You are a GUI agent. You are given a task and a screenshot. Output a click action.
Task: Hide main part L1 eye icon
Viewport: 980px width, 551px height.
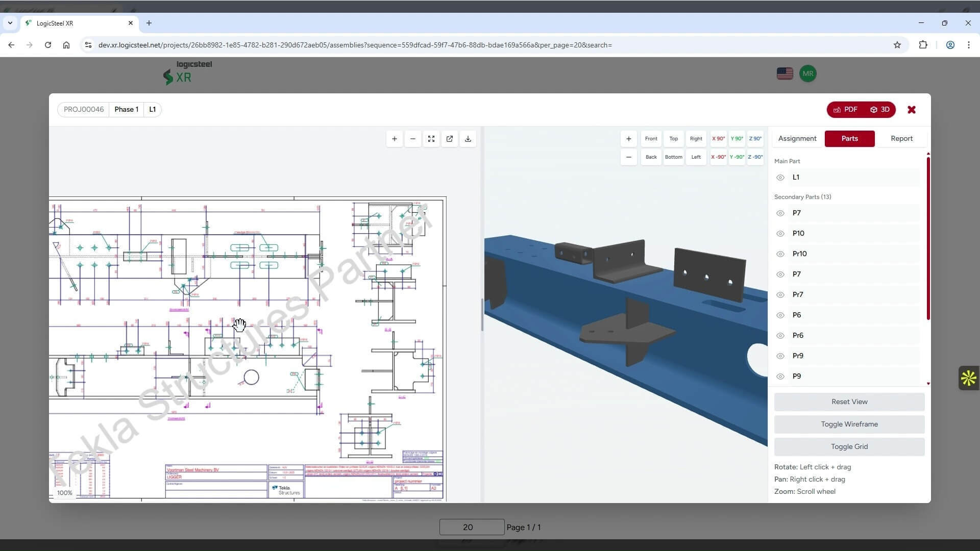[x=780, y=178]
